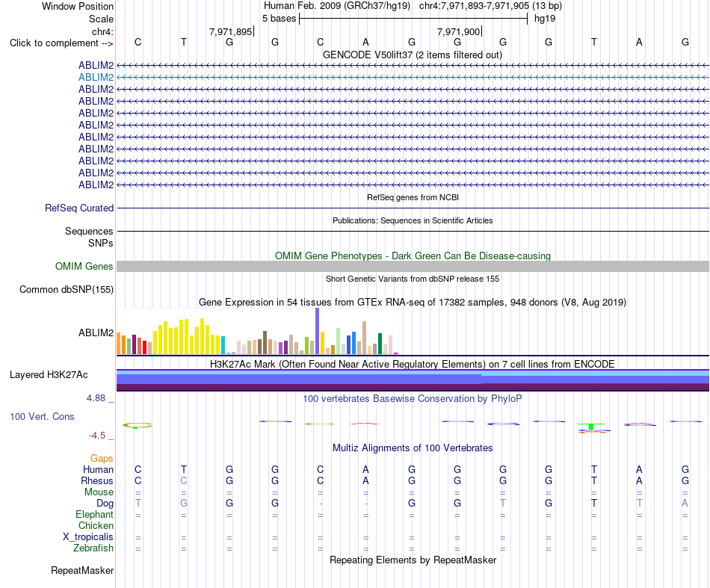The height and width of the screenshot is (588, 710).
Task: Click the 4.88 upper PhyloP scale value
Action: [96, 398]
